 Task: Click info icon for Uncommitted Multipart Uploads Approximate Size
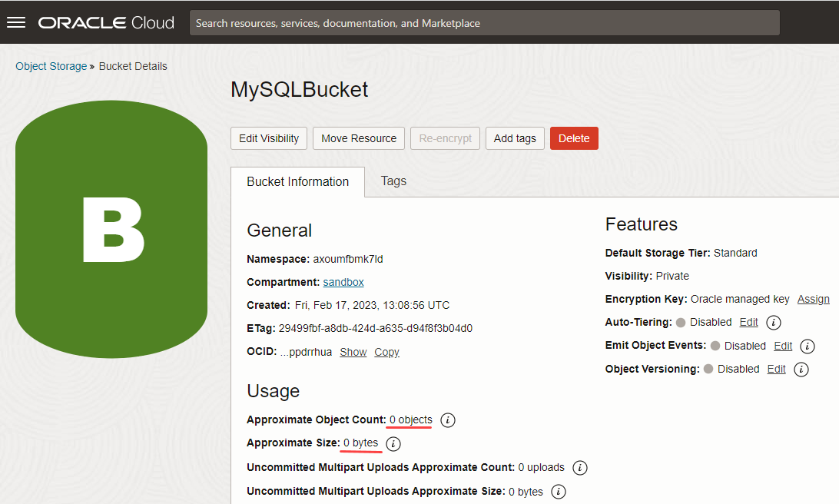click(x=559, y=491)
